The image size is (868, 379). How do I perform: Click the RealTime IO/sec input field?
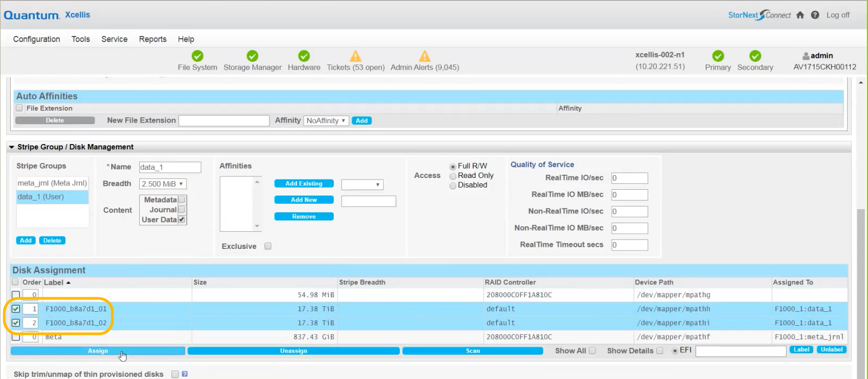point(630,178)
